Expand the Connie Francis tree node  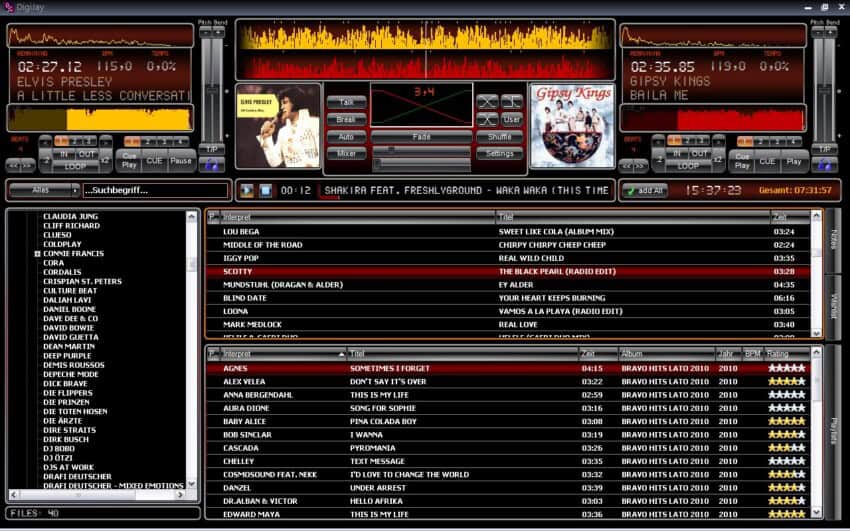tap(37, 254)
